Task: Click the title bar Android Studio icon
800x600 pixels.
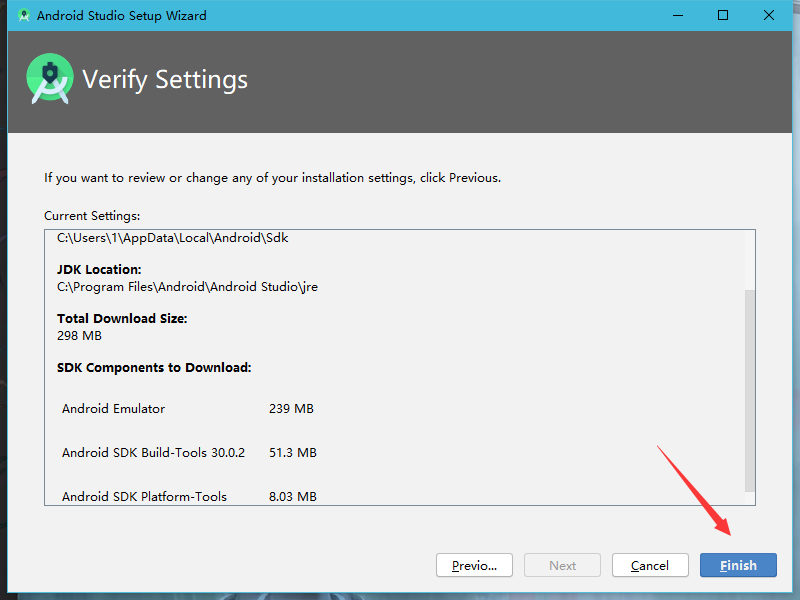Action: pyautogui.click(x=23, y=15)
